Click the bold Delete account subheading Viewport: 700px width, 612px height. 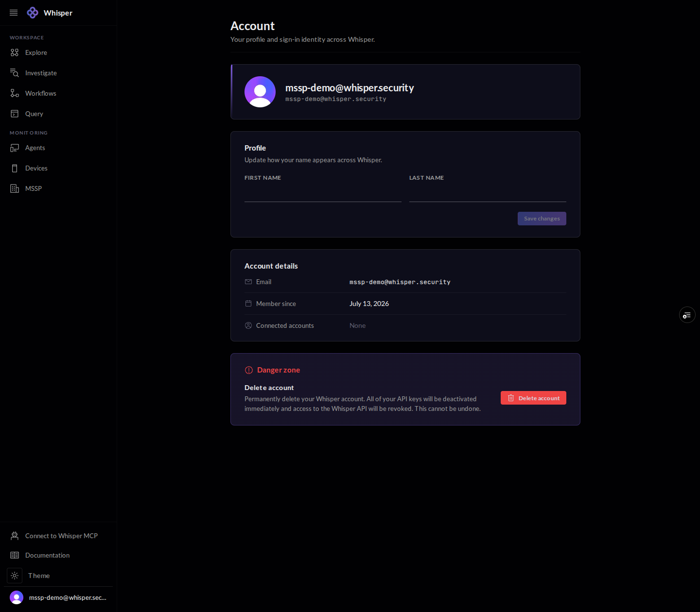tap(269, 388)
